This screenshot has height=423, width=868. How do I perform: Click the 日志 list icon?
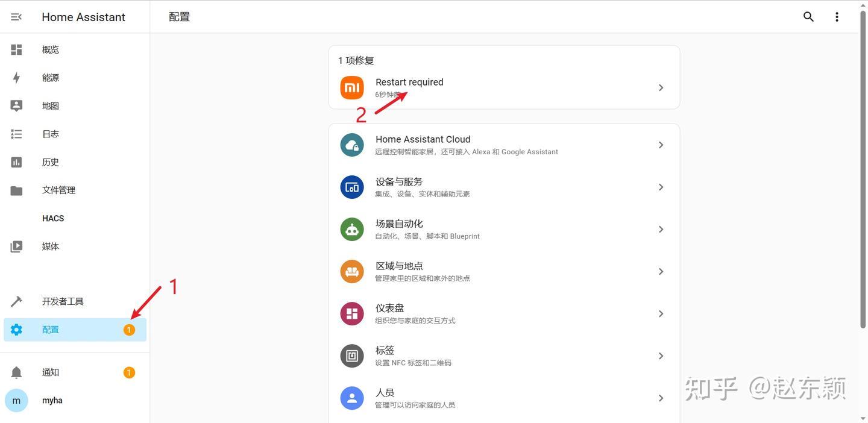click(16, 134)
